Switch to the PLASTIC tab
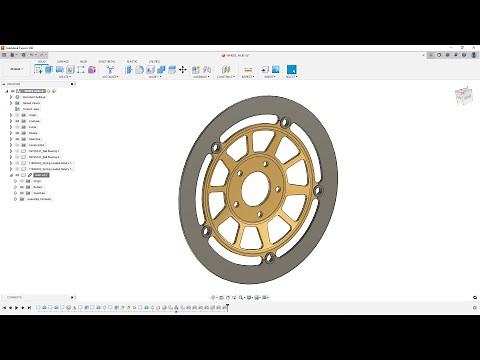The width and height of the screenshot is (480, 360). [x=132, y=62]
